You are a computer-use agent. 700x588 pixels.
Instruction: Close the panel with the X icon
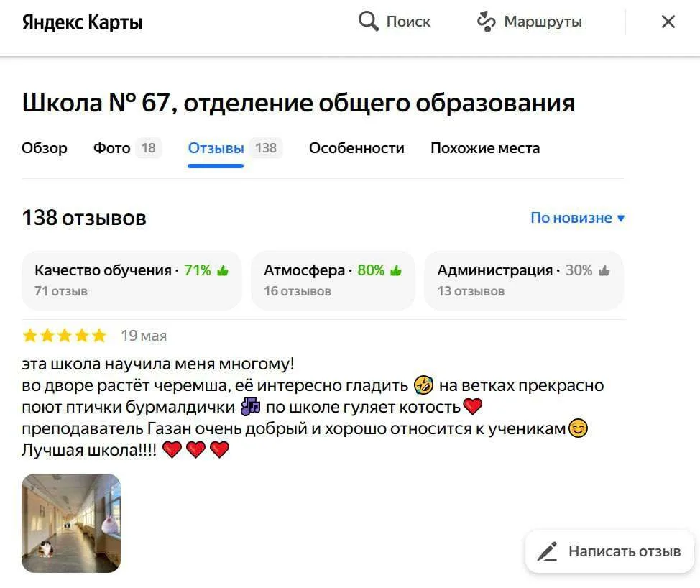(668, 22)
